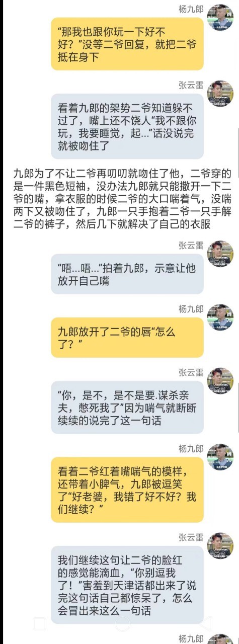Open 张云雷's avatar beside the "你别逗我了" message

(x=220, y=545)
